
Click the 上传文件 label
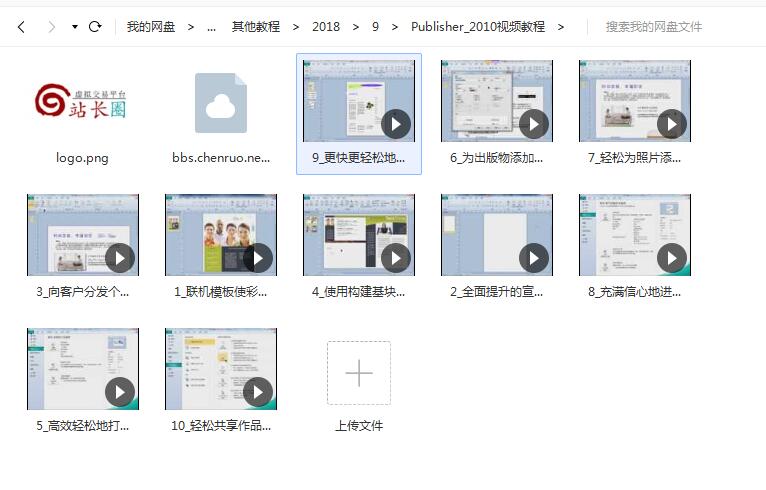click(x=359, y=426)
